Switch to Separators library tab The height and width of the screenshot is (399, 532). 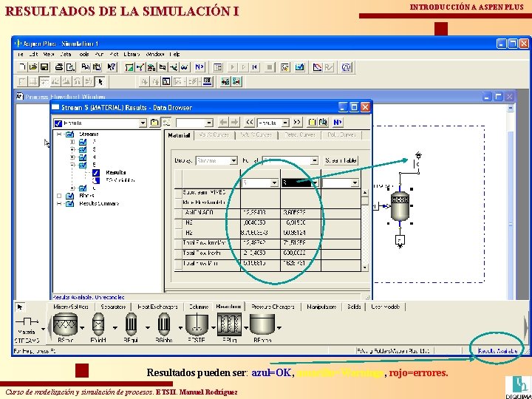point(112,307)
